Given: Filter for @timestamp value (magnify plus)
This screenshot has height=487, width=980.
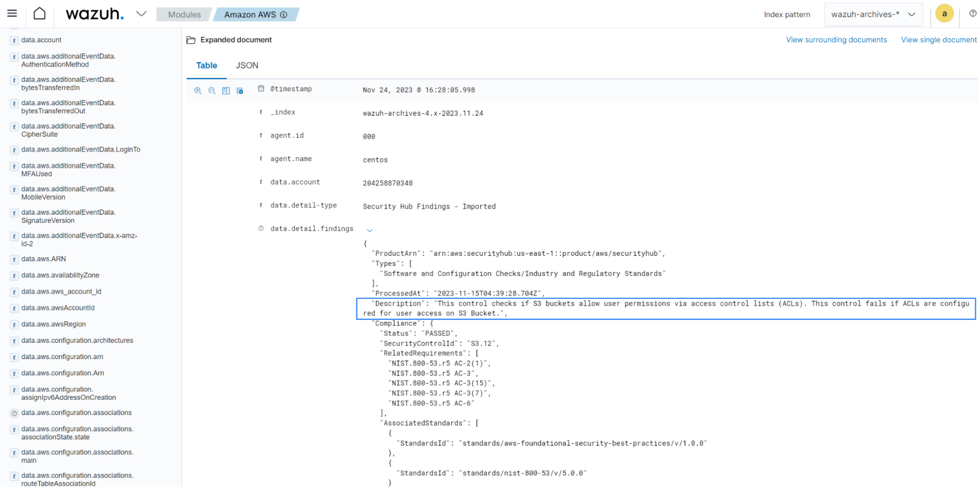Looking at the screenshot, I should 198,91.
